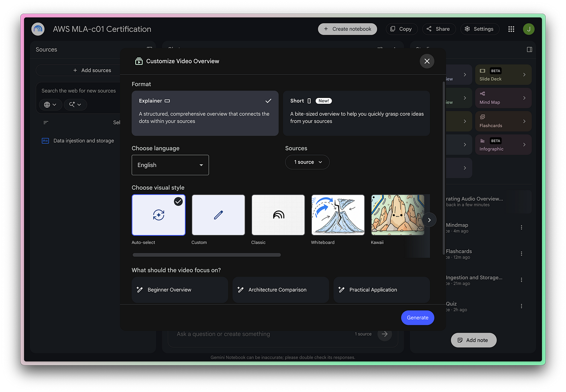The width and height of the screenshot is (566, 392).
Task: Choose the Classic visual style
Action: tap(278, 215)
